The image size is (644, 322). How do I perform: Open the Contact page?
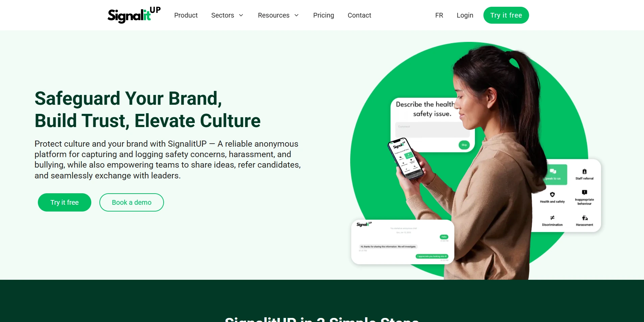click(359, 15)
